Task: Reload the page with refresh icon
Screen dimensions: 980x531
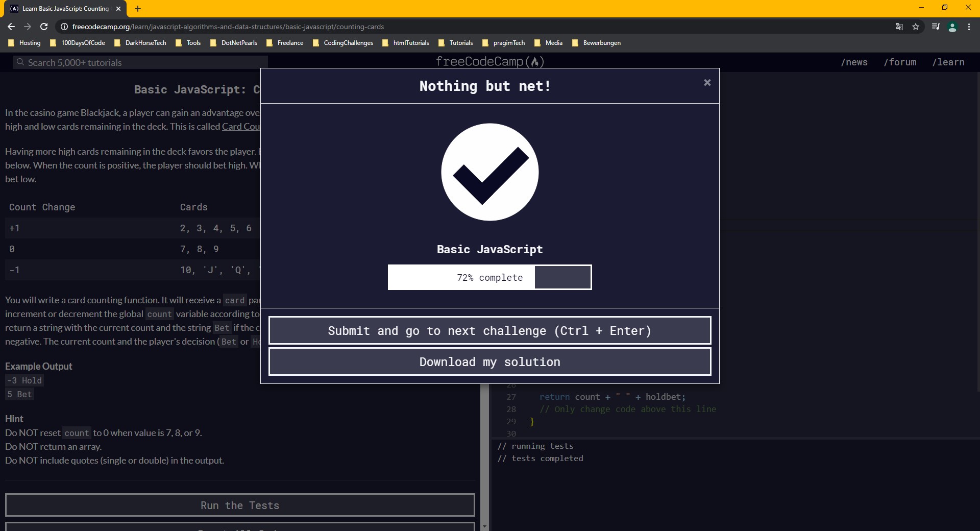Action: pyautogui.click(x=44, y=27)
